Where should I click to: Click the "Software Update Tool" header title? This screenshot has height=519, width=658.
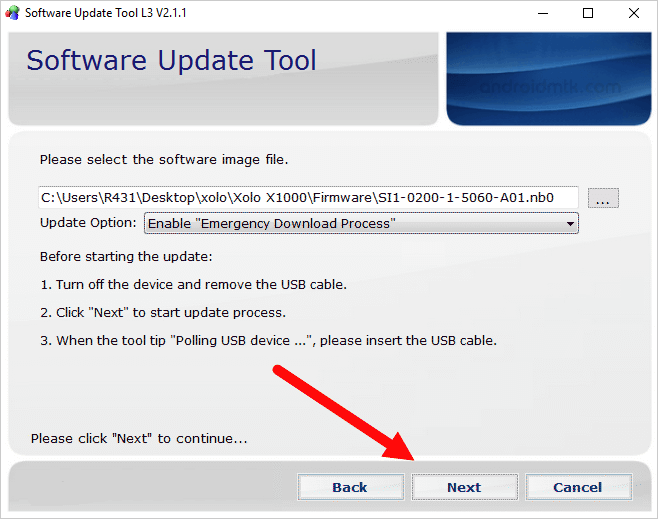pyautogui.click(x=171, y=60)
